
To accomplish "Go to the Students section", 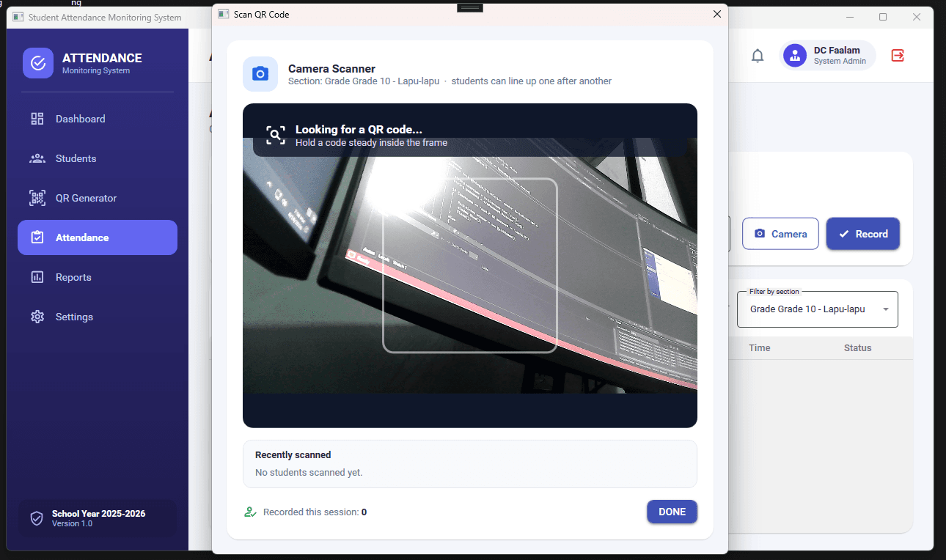I will click(98, 158).
